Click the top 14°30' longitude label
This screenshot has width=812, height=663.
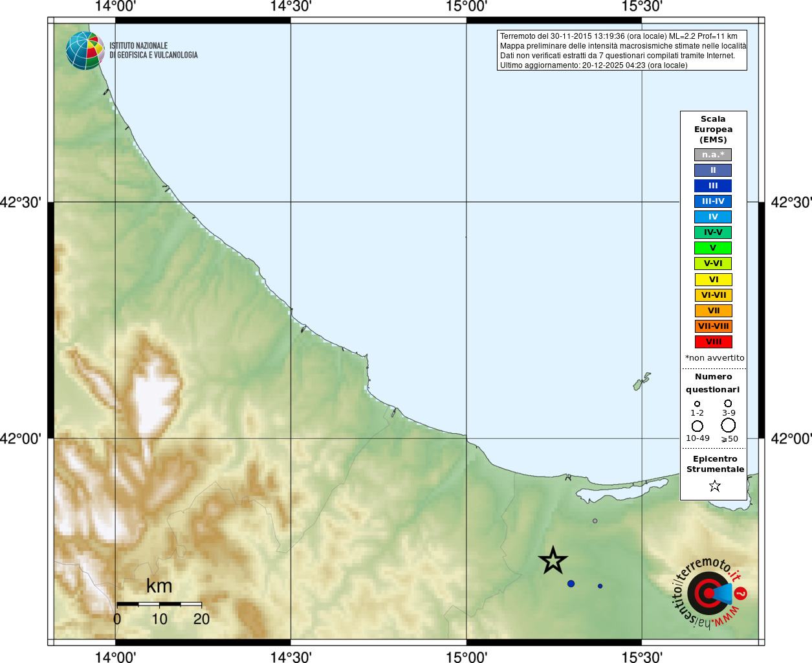click(291, 6)
